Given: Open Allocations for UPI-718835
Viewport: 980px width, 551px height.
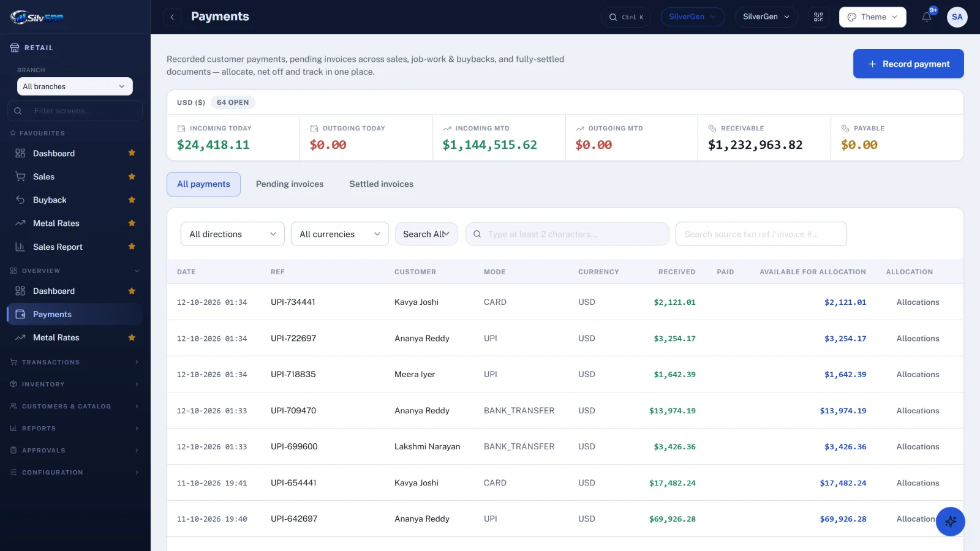Looking at the screenshot, I should click(918, 375).
